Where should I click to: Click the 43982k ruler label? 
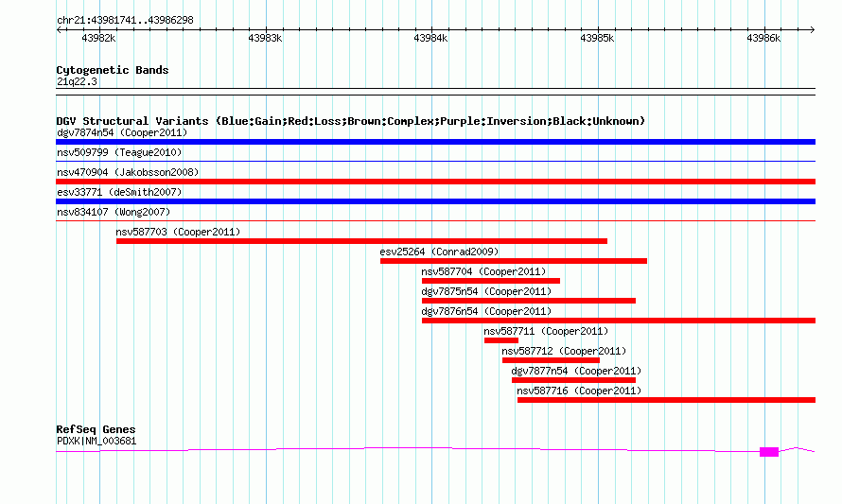click(98, 38)
